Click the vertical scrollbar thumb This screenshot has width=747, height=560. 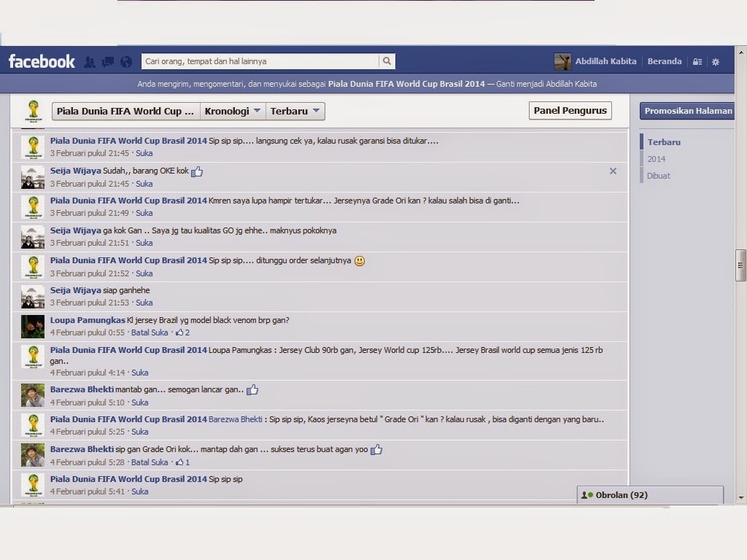pyautogui.click(x=741, y=265)
